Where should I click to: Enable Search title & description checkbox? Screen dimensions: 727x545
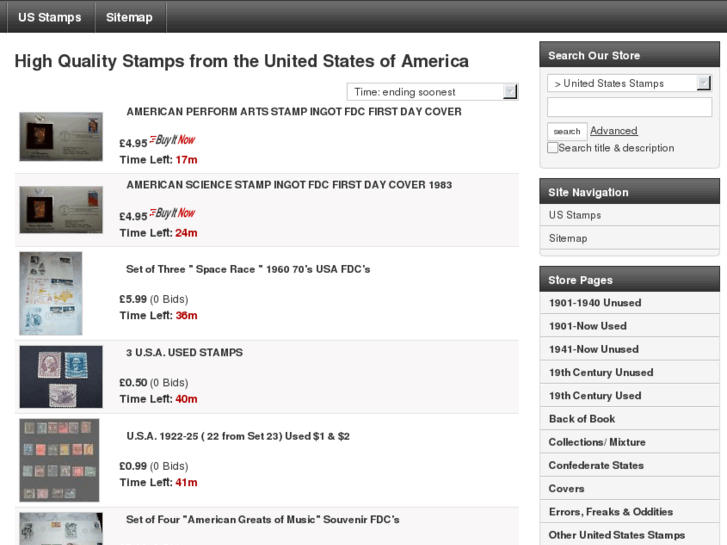(553, 148)
